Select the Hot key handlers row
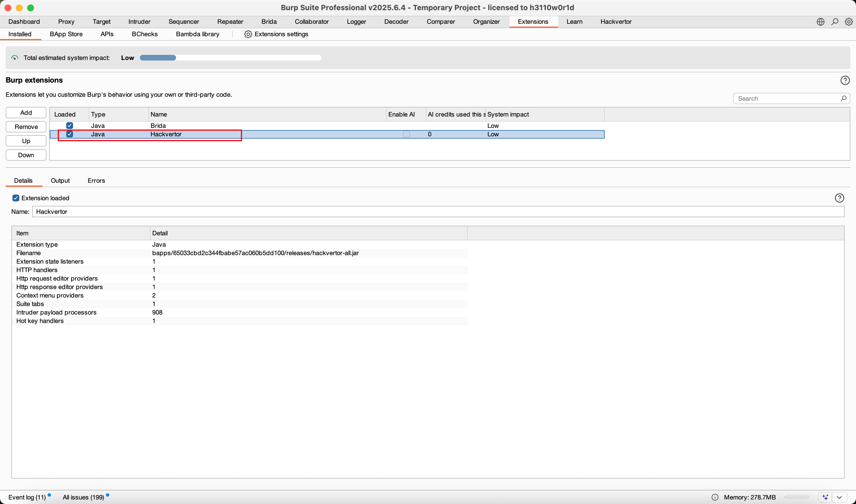 [x=239, y=321]
